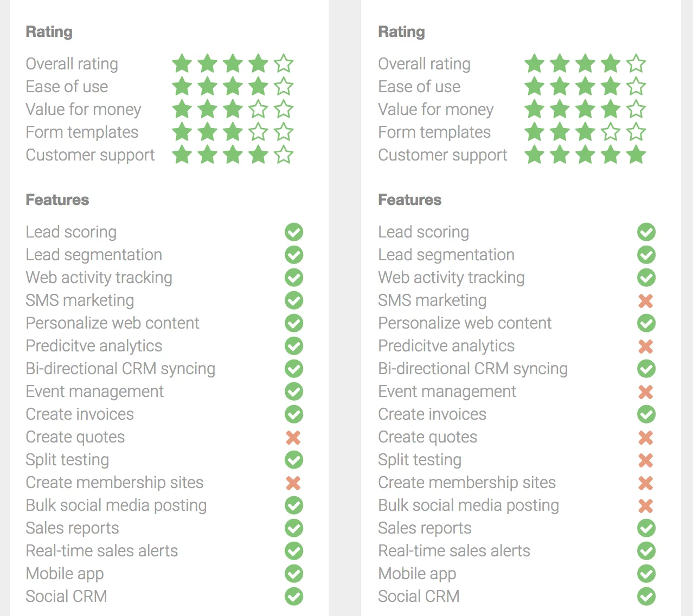Click right column's SMS marketing cross icon

tap(646, 300)
